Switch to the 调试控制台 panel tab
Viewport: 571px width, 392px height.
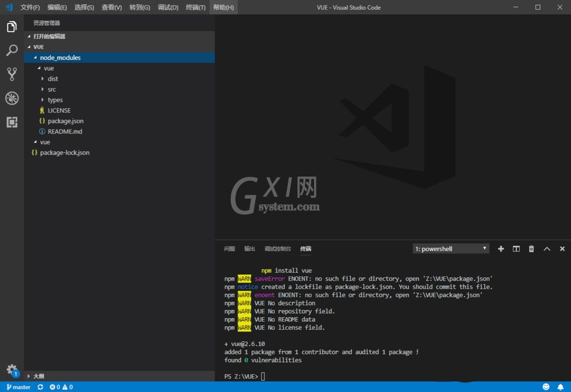(x=278, y=249)
